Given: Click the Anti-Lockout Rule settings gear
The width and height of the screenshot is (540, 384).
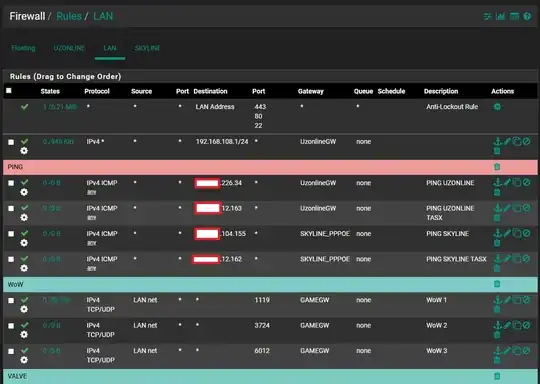Looking at the screenshot, I should [x=497, y=107].
